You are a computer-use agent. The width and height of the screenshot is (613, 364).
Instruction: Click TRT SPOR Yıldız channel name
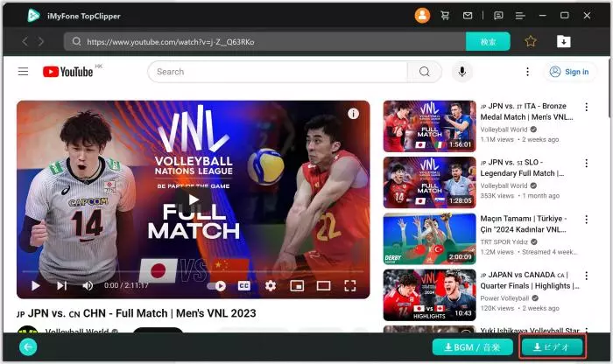(x=504, y=241)
